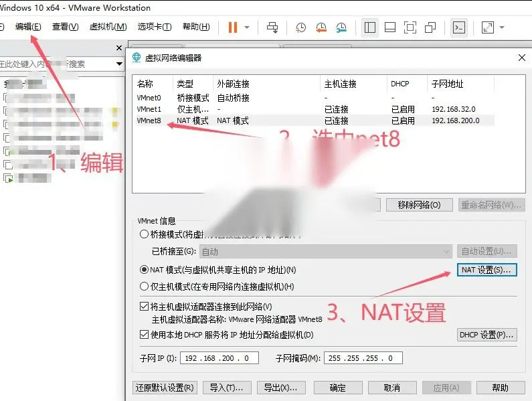
Task: Open the 编辑(E) menu
Action: (28, 27)
